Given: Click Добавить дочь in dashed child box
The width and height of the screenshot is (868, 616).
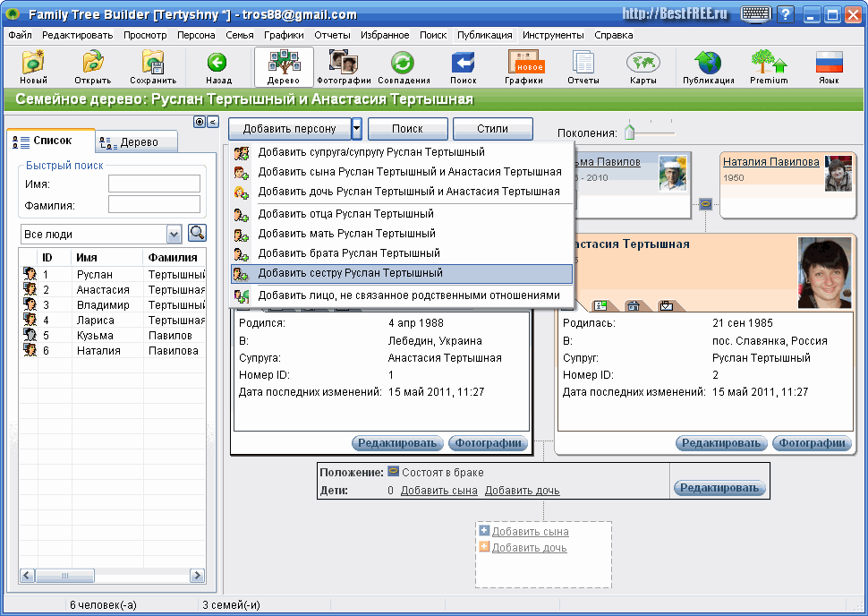Looking at the screenshot, I should [529, 548].
